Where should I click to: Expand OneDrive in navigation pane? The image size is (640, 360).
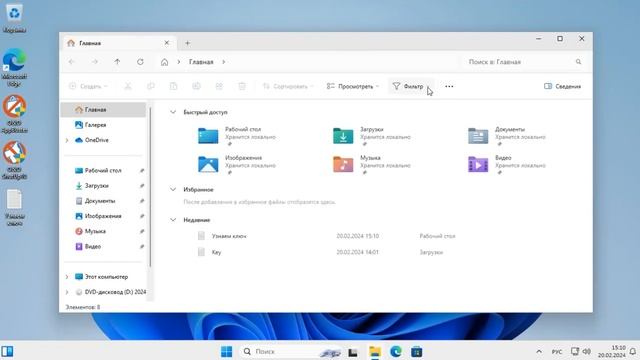67,140
